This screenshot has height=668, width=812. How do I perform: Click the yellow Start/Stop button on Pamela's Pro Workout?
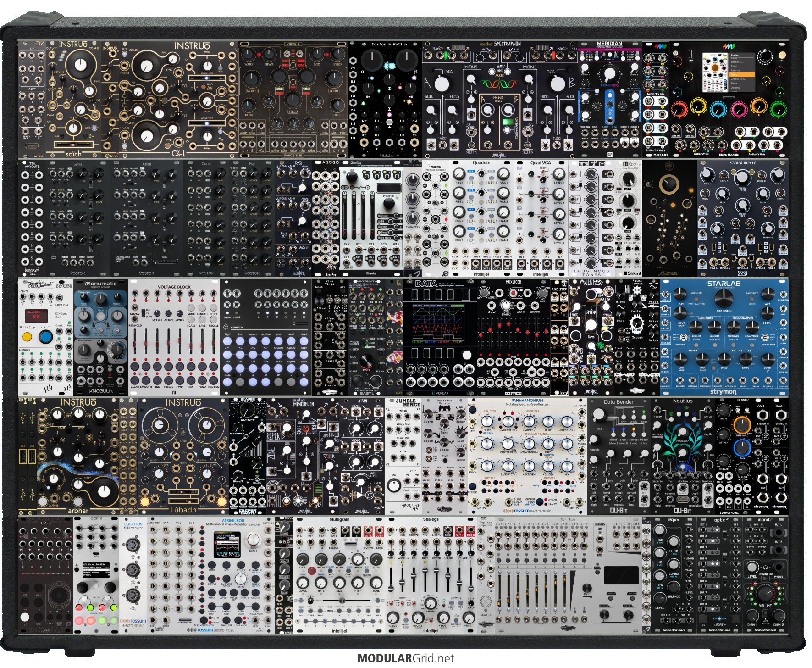tap(27, 337)
